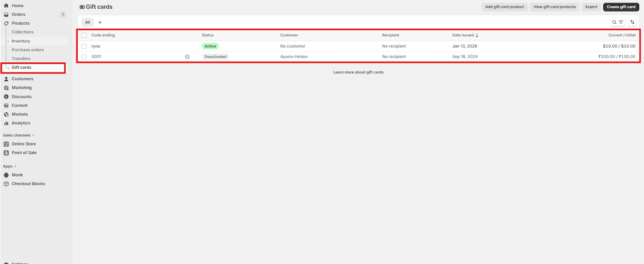Image resolution: width=644 pixels, height=264 pixels.
Task: Click the Marketing target icon
Action: coord(6,88)
